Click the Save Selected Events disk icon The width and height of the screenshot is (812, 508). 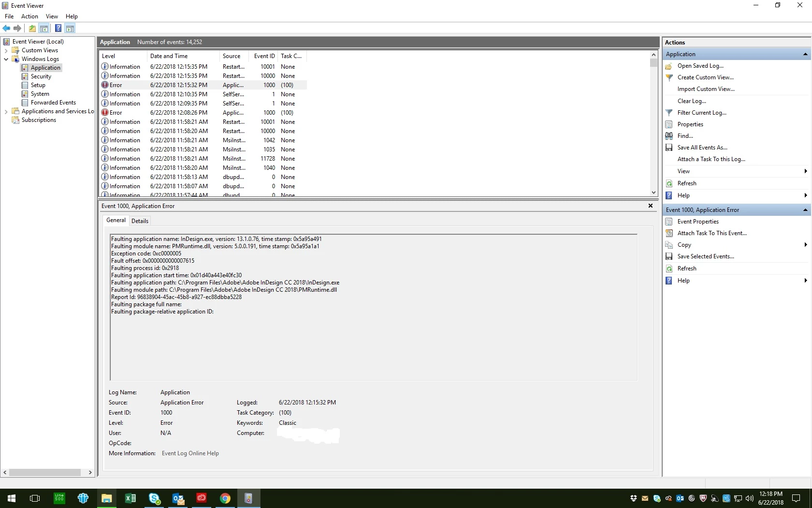[669, 256]
